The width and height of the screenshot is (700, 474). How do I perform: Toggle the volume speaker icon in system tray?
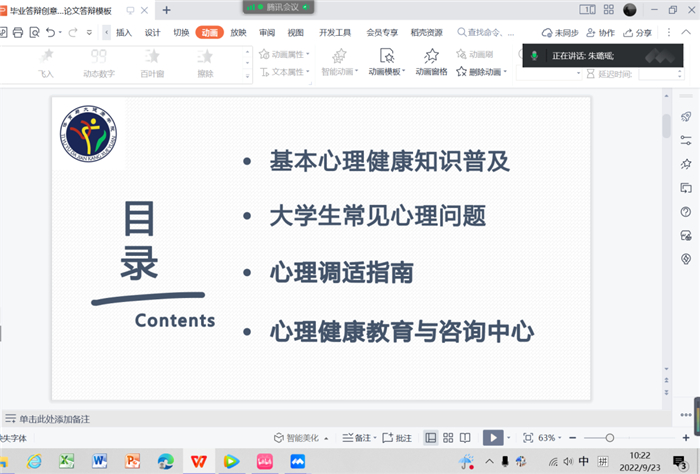click(568, 461)
